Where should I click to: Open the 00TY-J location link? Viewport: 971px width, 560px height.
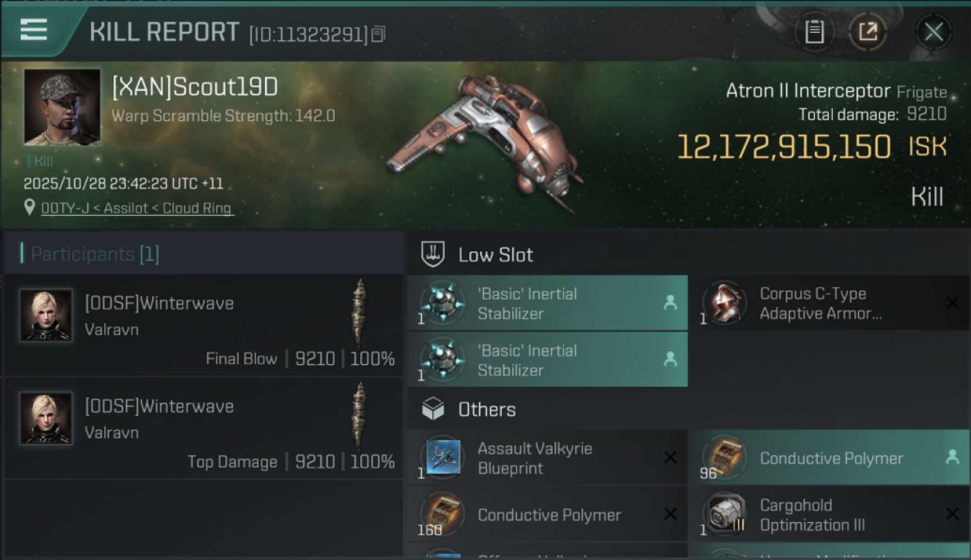coord(137,208)
